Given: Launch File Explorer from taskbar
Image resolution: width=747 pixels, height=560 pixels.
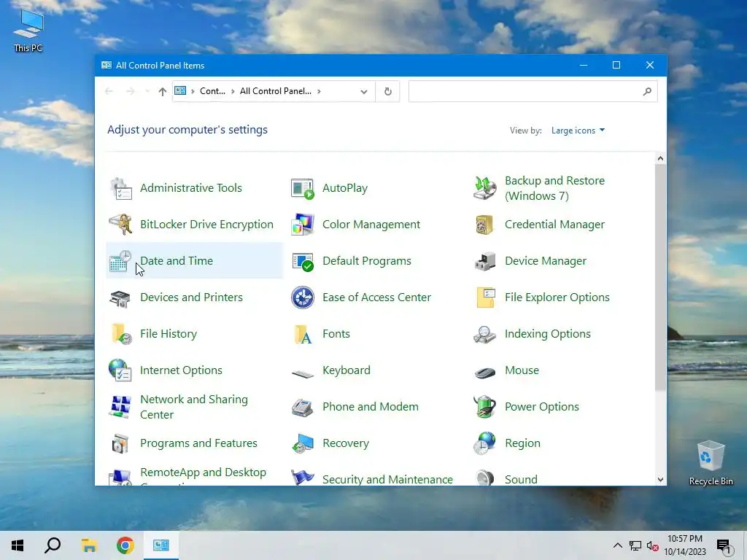Looking at the screenshot, I should [x=89, y=545].
